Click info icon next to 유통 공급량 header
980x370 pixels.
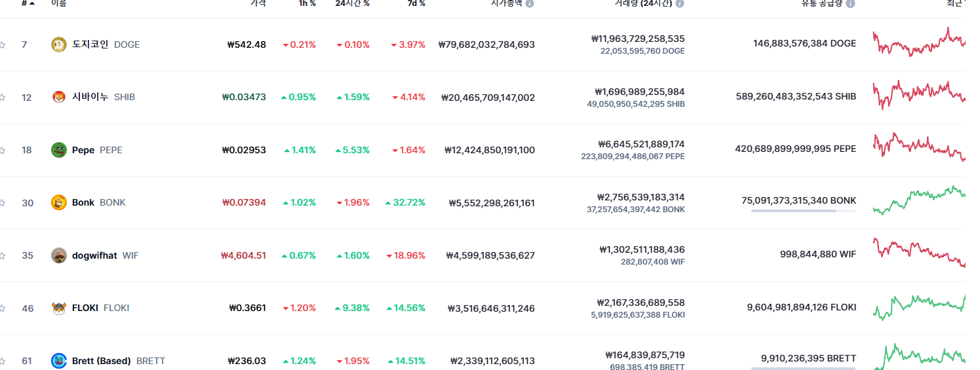click(x=850, y=3)
